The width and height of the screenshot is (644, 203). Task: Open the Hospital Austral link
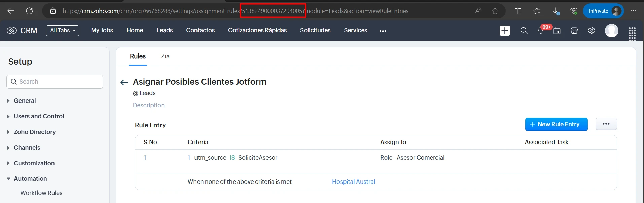tap(353, 181)
